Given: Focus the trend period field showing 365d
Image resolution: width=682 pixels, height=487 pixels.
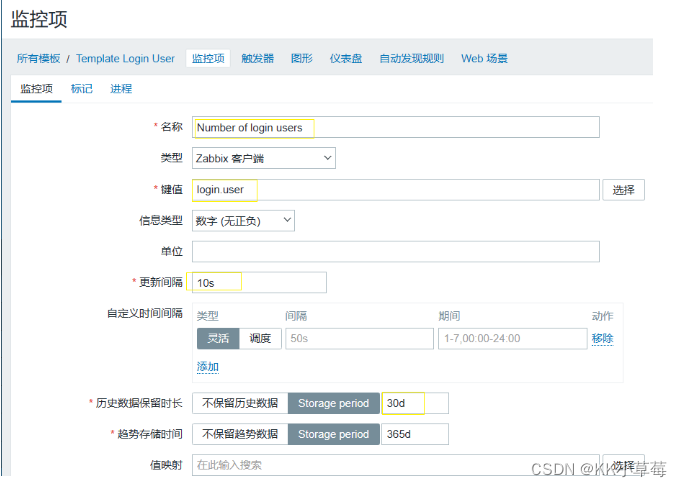Looking at the screenshot, I should (415, 434).
